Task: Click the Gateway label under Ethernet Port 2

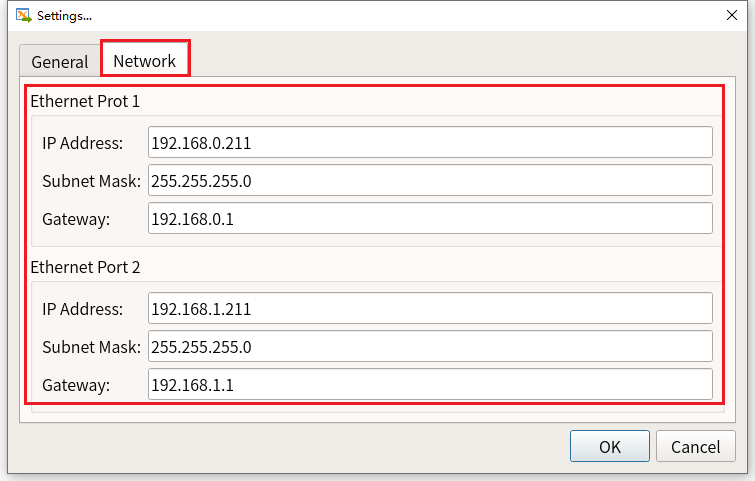Action: tap(76, 385)
